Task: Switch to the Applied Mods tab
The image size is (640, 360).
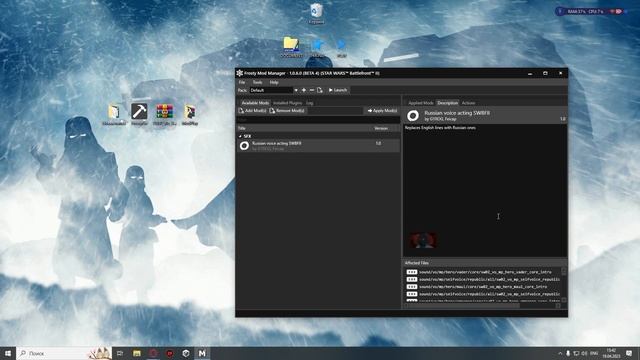Action: [420, 103]
